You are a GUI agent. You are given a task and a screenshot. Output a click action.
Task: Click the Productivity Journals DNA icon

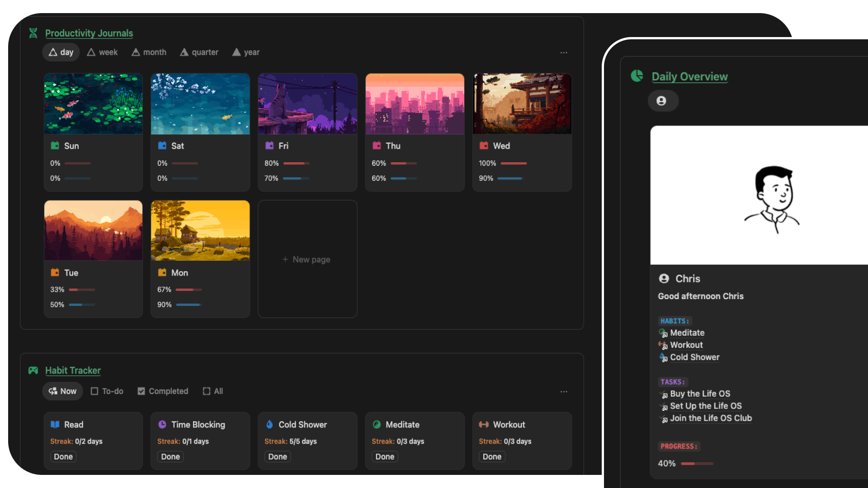[33, 33]
